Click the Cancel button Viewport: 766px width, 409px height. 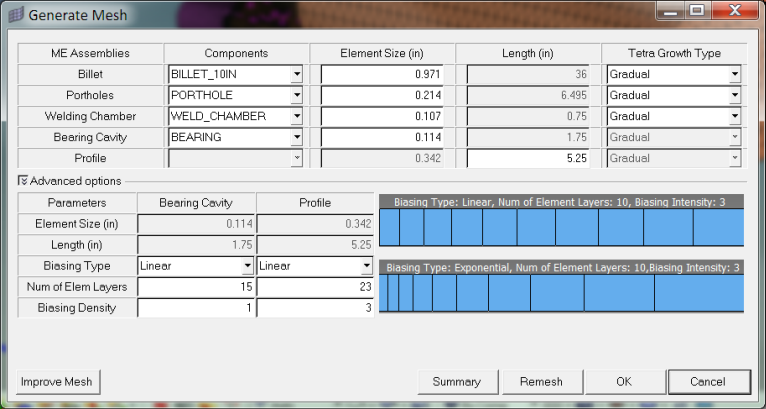(x=709, y=382)
